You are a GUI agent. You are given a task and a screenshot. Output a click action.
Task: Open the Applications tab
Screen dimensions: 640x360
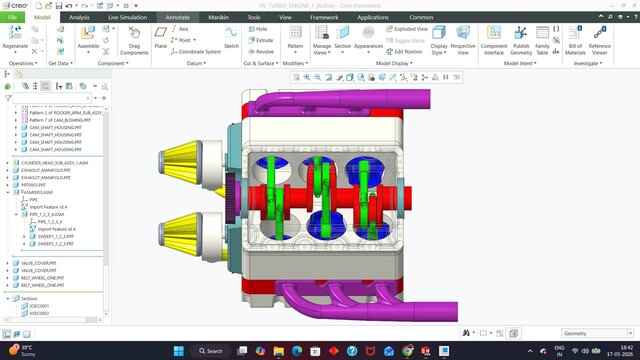pos(373,17)
